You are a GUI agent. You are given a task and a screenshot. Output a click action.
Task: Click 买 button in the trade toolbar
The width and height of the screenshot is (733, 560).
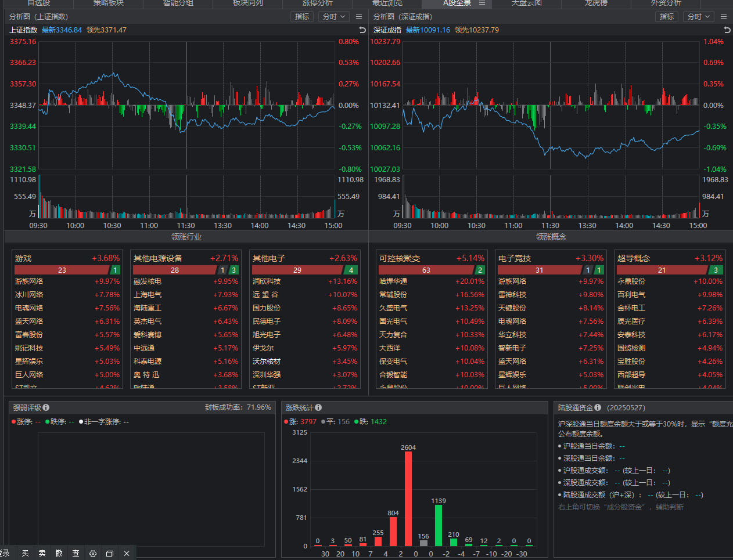[x=25, y=554]
